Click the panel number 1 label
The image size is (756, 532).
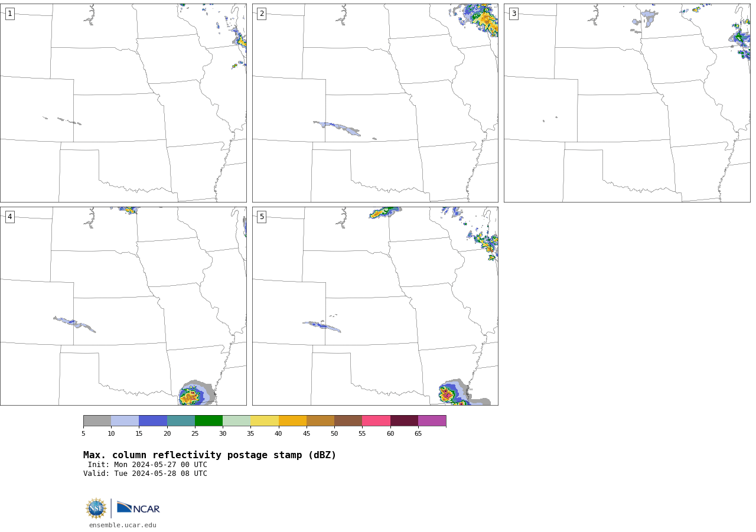tap(9, 14)
